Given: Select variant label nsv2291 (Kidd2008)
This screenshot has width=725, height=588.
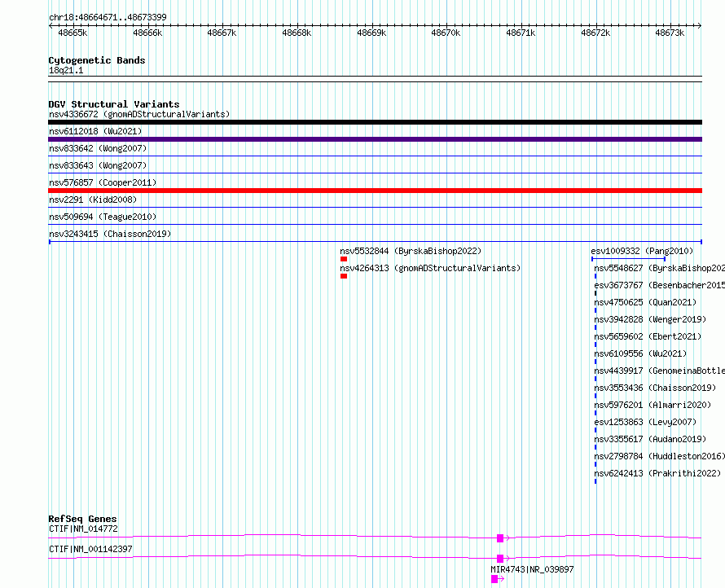Looking at the screenshot, I should 93,200.
